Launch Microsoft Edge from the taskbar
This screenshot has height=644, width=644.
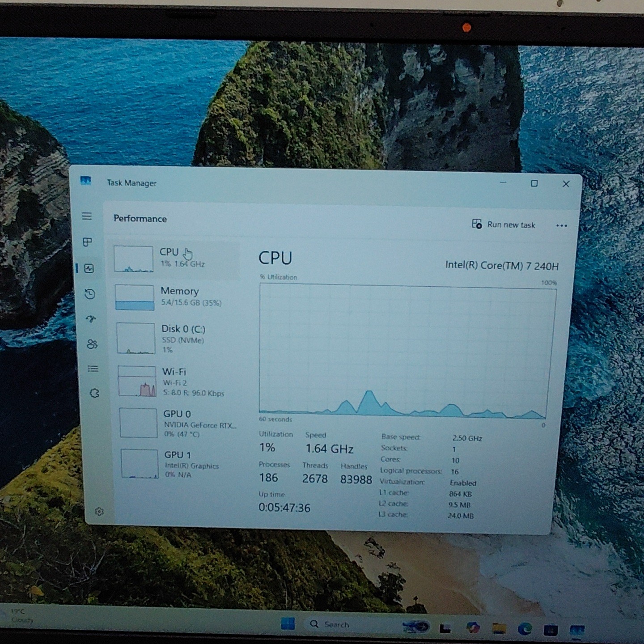(x=525, y=629)
